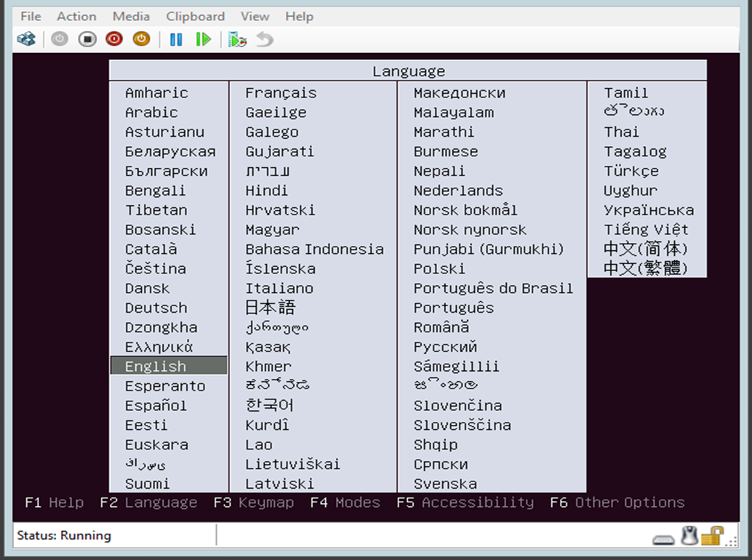
Task: Click the padlock status icon
Action: [712, 535]
